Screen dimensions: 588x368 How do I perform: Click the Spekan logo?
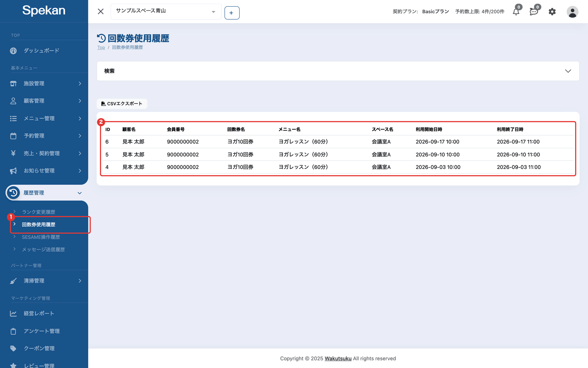coord(44,10)
